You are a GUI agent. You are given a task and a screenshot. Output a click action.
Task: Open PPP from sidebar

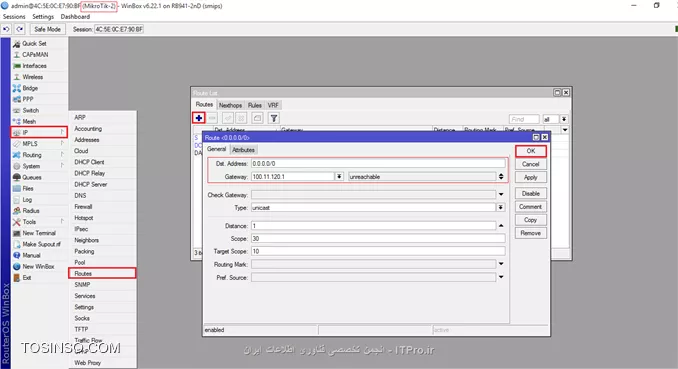[x=28, y=99]
